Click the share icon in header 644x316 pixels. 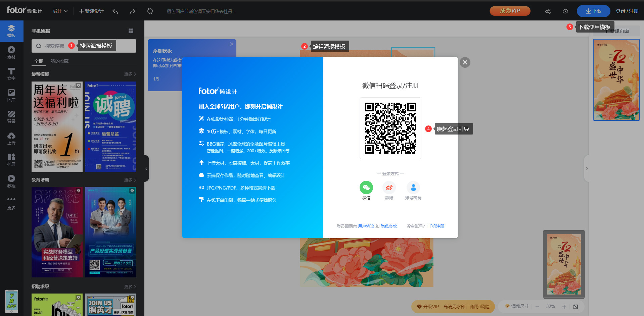pyautogui.click(x=548, y=11)
